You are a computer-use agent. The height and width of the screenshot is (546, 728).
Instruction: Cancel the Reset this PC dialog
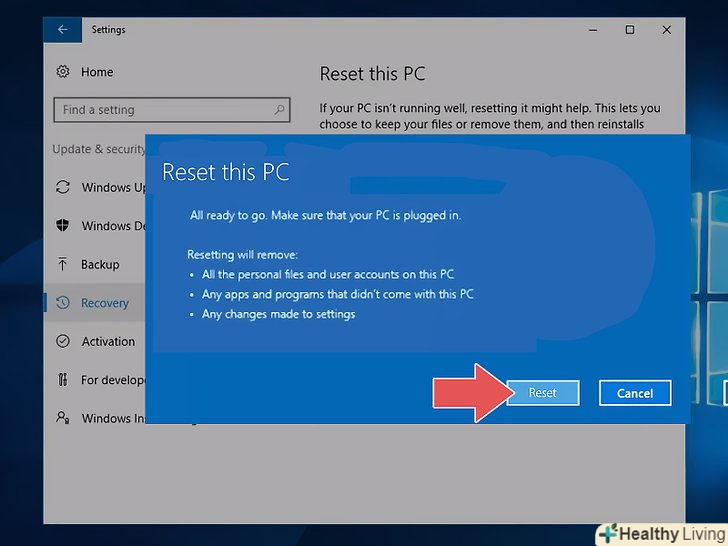click(635, 393)
